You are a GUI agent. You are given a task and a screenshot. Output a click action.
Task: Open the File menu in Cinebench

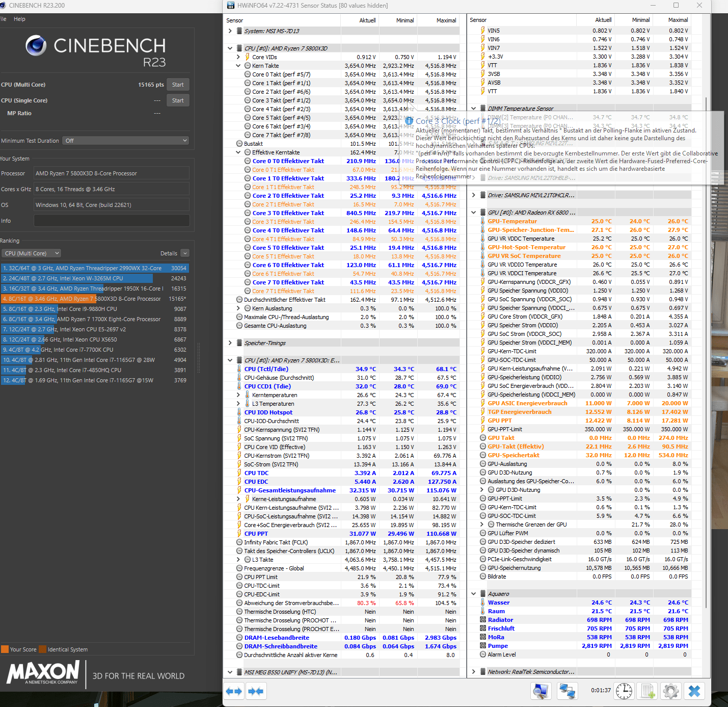[3, 19]
